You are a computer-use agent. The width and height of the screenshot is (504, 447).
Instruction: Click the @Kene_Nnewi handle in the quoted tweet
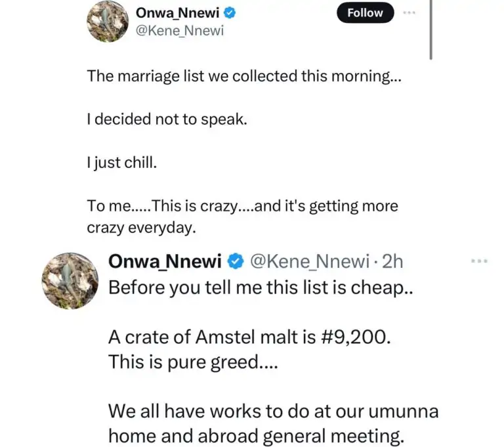tap(308, 262)
